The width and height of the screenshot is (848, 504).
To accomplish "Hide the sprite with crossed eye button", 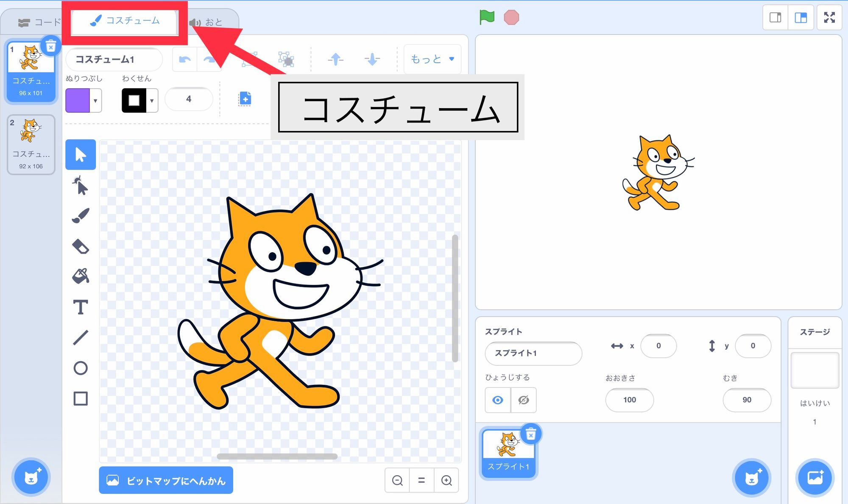I will [524, 400].
